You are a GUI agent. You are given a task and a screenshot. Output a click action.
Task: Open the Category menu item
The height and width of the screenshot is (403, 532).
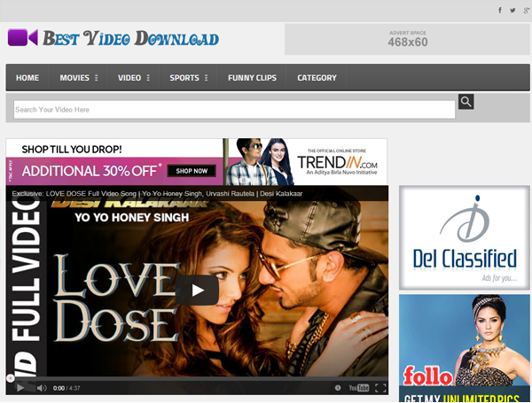(x=317, y=78)
